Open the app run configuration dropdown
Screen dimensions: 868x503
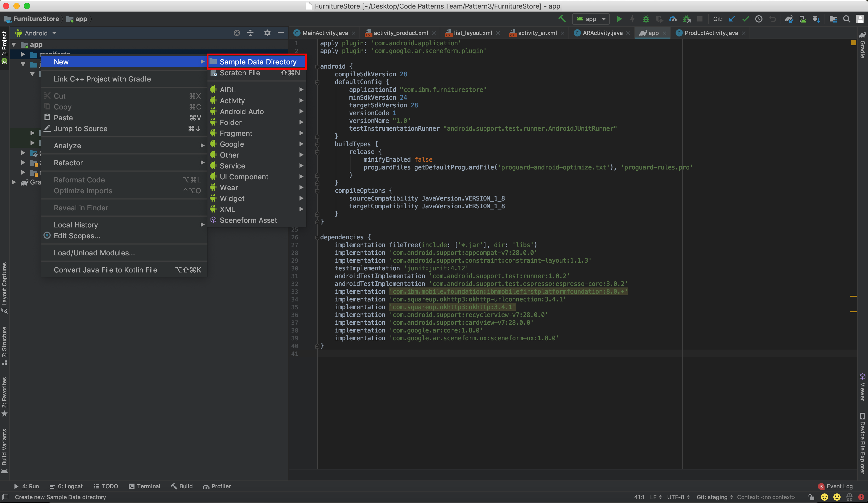[x=591, y=19]
